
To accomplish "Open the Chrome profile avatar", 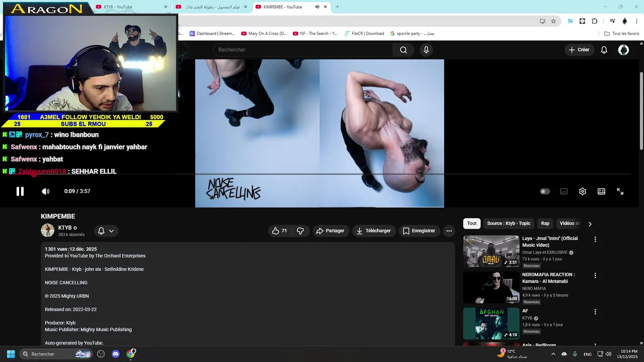I will [x=624, y=21].
